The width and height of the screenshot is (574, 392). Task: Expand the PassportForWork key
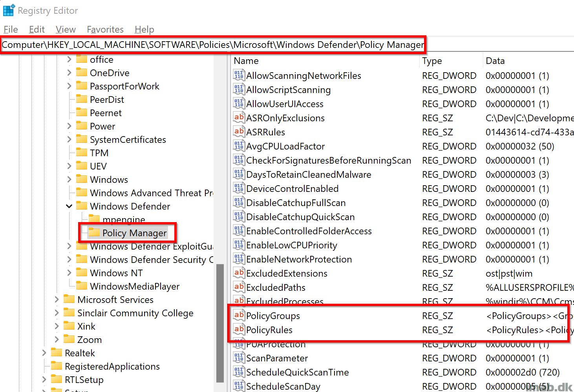tap(69, 86)
